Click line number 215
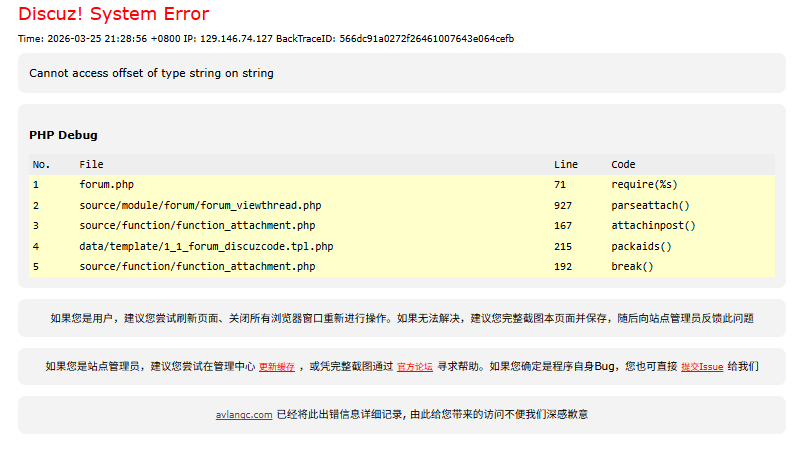 point(563,246)
